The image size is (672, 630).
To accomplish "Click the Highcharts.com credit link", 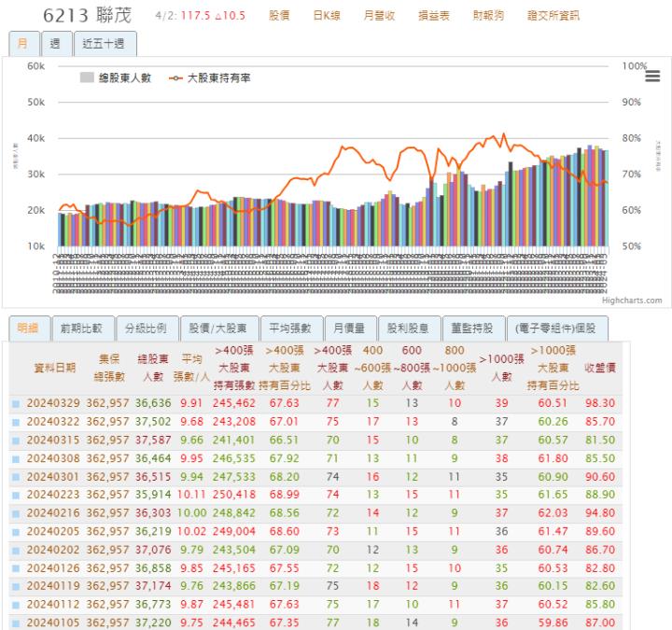I will (x=632, y=301).
